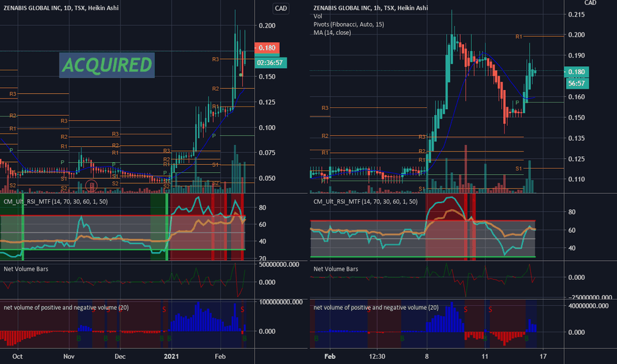Click the 2021 label on the time axis
This screenshot has height=364, width=617.
(x=171, y=357)
